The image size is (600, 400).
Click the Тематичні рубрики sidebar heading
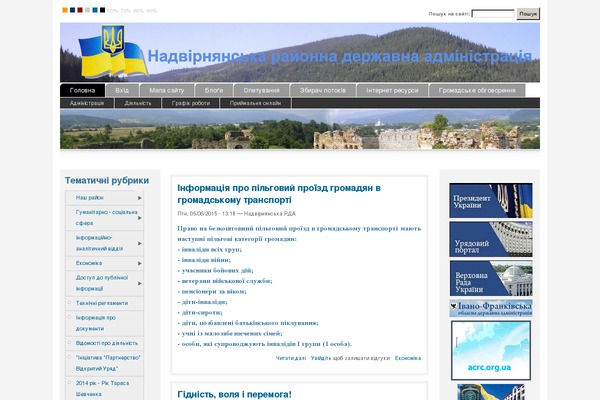107,180
